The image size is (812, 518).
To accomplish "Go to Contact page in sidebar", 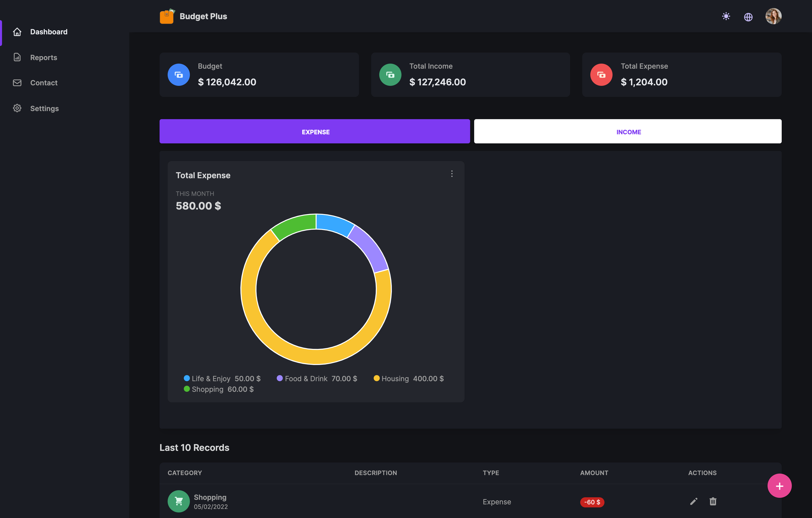I will click(x=43, y=83).
